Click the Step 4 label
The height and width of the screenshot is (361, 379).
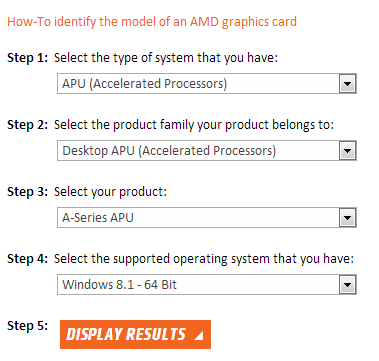point(28,259)
